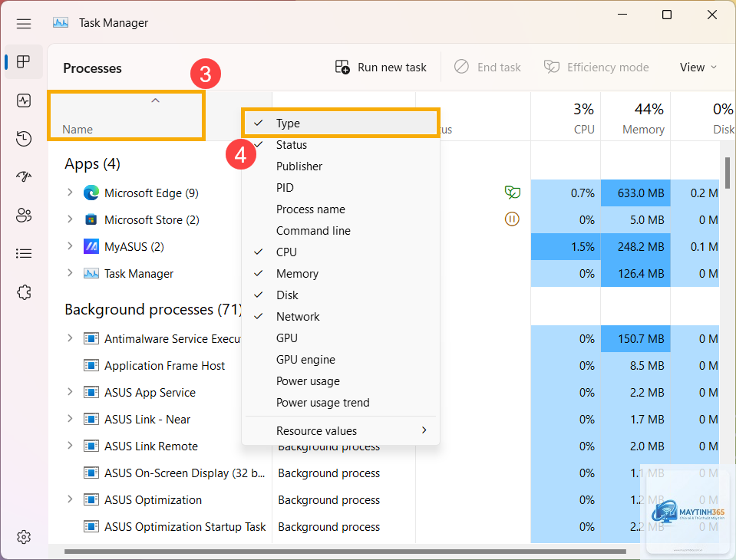Select GPU engine in context menu
The width and height of the screenshot is (736, 560).
pos(341,360)
